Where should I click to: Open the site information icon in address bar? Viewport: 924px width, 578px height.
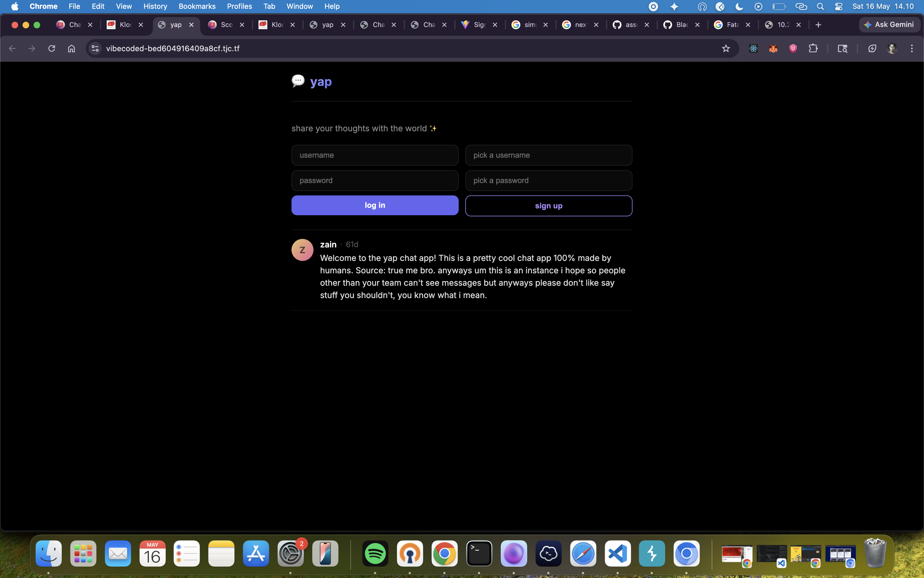(95, 48)
